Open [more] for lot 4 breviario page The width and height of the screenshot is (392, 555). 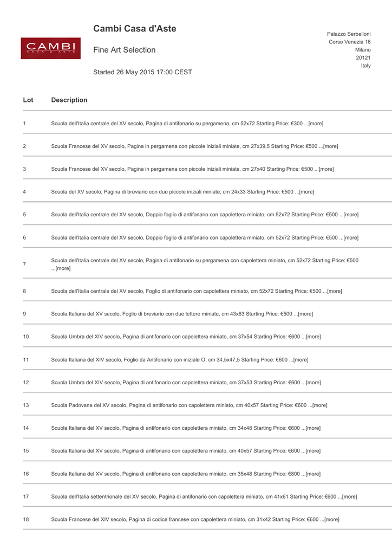306,192
